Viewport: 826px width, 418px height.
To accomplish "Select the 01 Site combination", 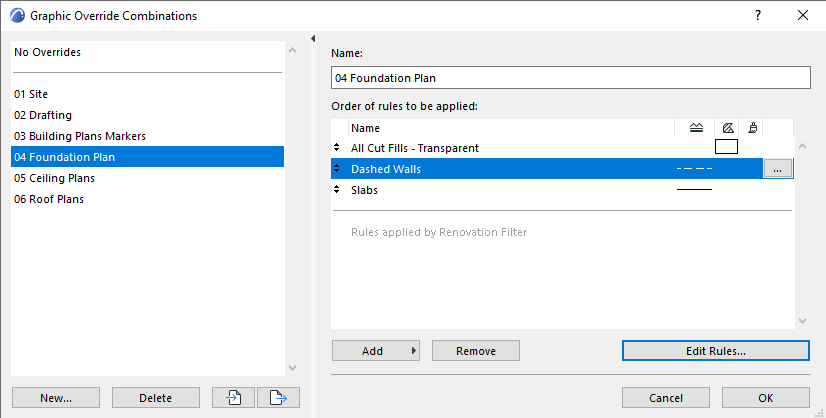I will [x=31, y=94].
